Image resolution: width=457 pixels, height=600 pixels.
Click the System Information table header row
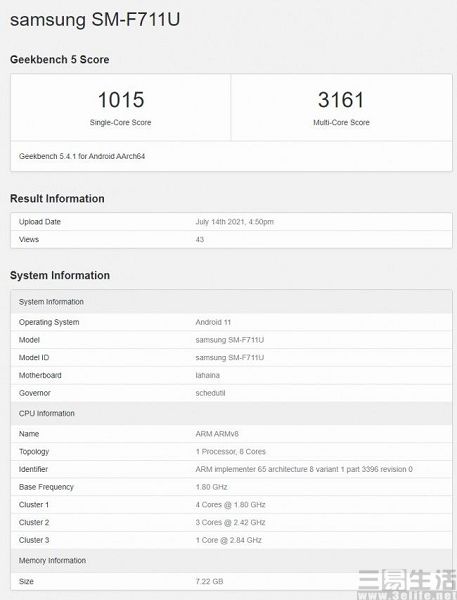tap(231, 302)
